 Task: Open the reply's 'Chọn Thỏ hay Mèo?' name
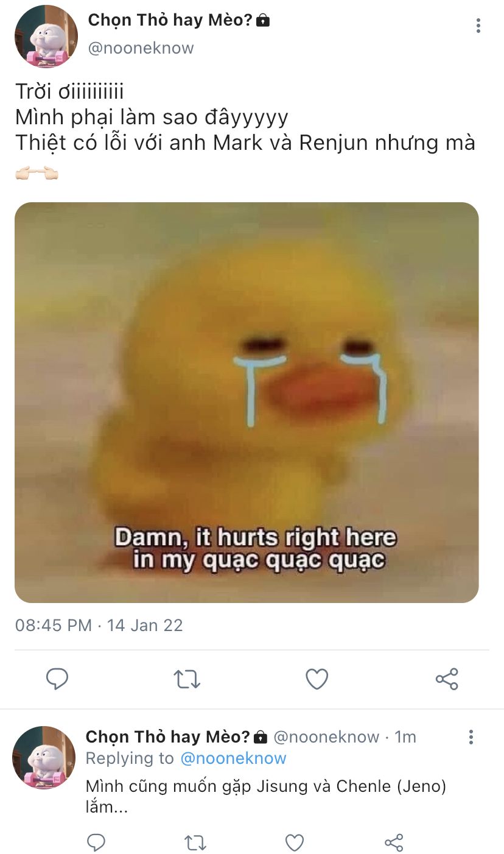[168, 736]
